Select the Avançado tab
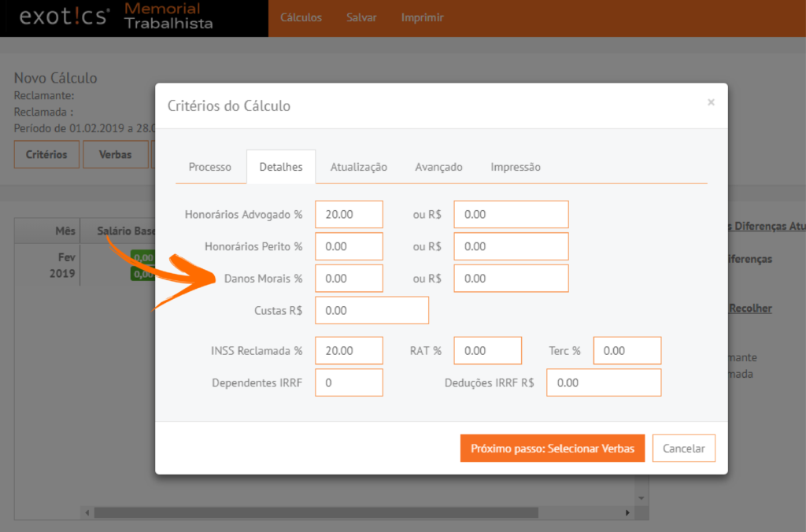806x532 pixels. click(438, 167)
